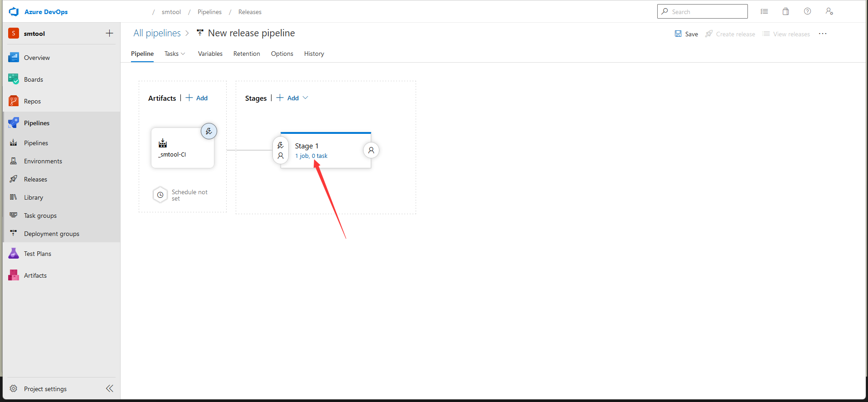Open the 1 job, 0 task link

311,156
